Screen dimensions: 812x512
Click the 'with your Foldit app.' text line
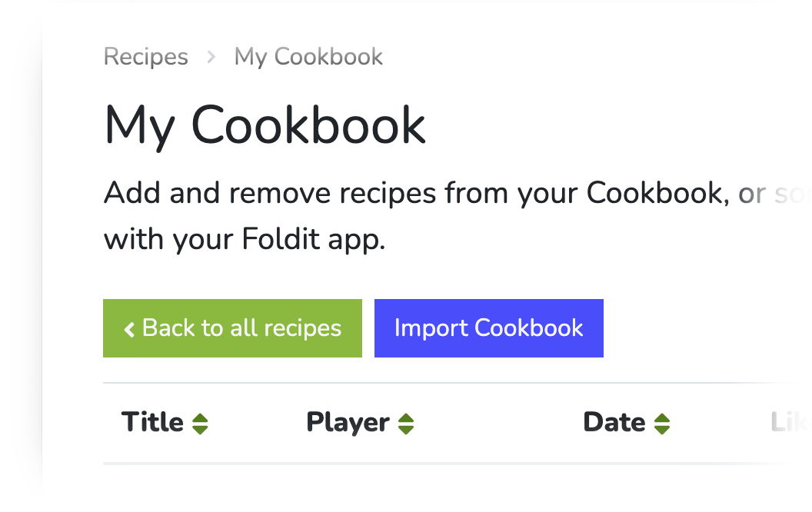(244, 240)
